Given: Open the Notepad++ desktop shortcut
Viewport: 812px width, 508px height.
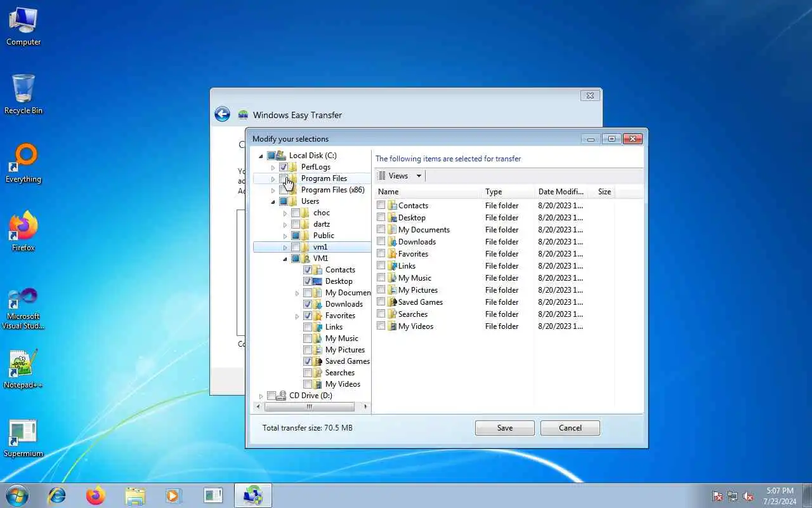Looking at the screenshot, I should click(23, 368).
